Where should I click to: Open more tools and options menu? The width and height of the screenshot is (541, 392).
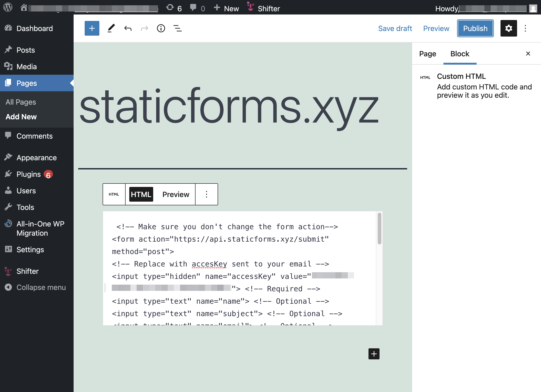tap(525, 28)
